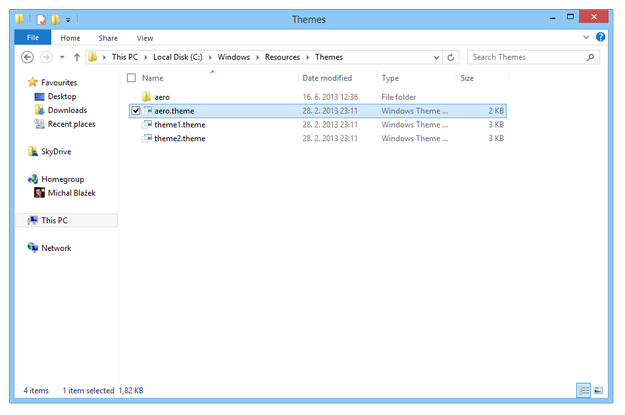625x415 pixels.
Task: Select the aero folder name
Action: [x=162, y=97]
